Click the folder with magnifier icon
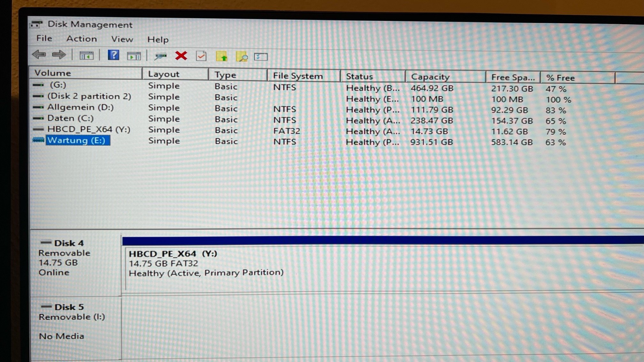The width and height of the screenshot is (644, 362). tap(241, 57)
